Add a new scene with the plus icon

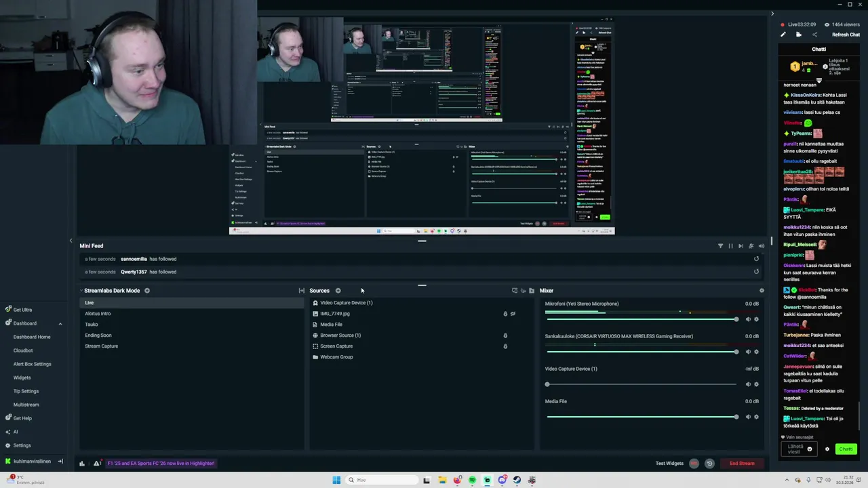[147, 291]
